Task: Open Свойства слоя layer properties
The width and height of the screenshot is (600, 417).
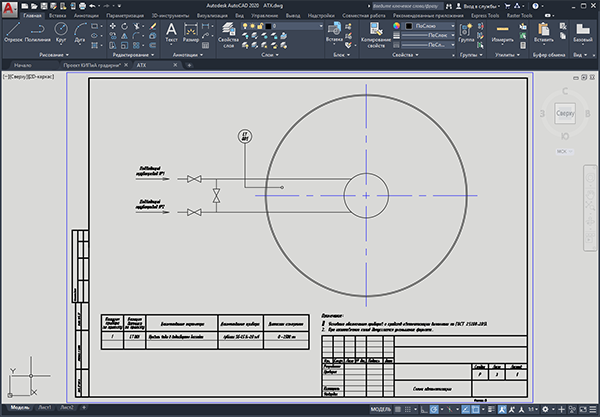Action: (228, 35)
